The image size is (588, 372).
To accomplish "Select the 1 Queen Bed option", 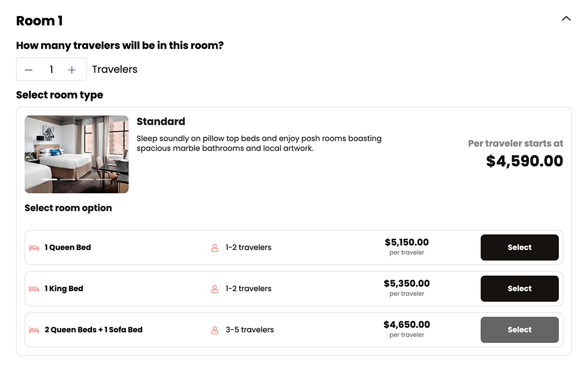I will [x=519, y=247].
